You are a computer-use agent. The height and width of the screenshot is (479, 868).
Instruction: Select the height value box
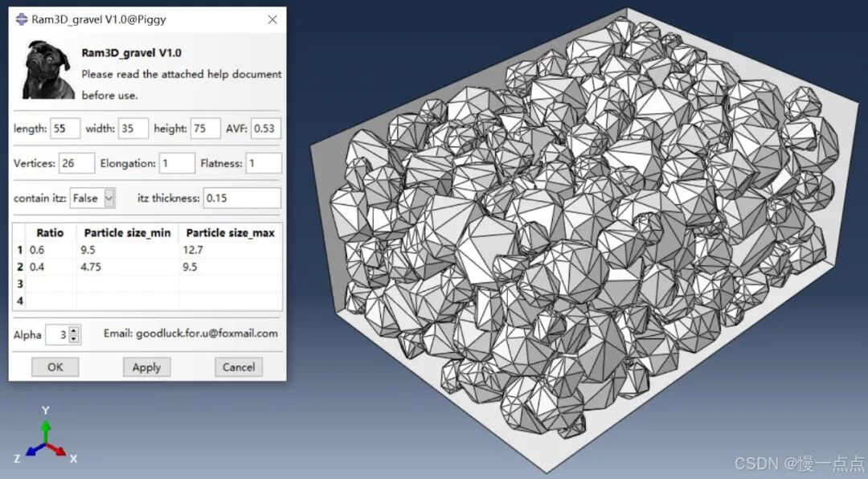(x=206, y=129)
